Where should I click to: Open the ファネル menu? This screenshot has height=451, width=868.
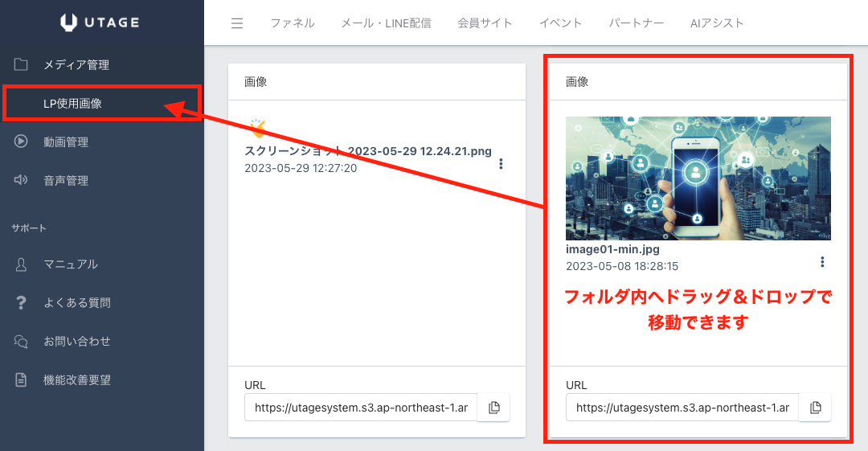[x=292, y=23]
